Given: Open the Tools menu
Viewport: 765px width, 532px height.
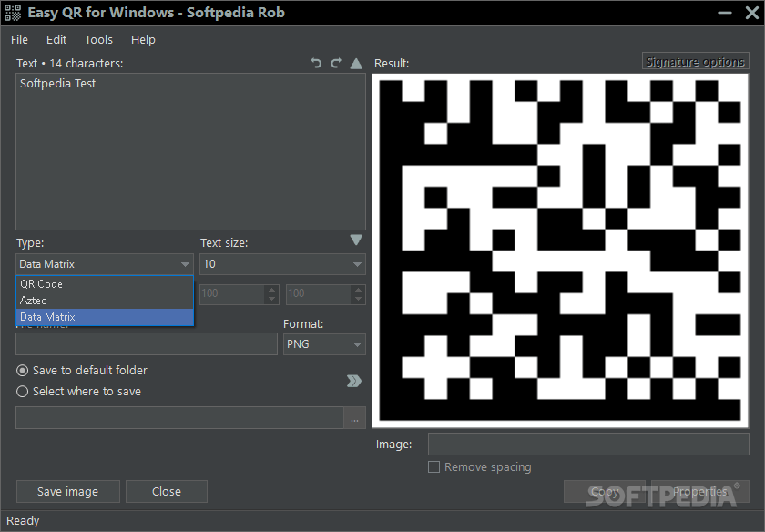Looking at the screenshot, I should (98, 39).
